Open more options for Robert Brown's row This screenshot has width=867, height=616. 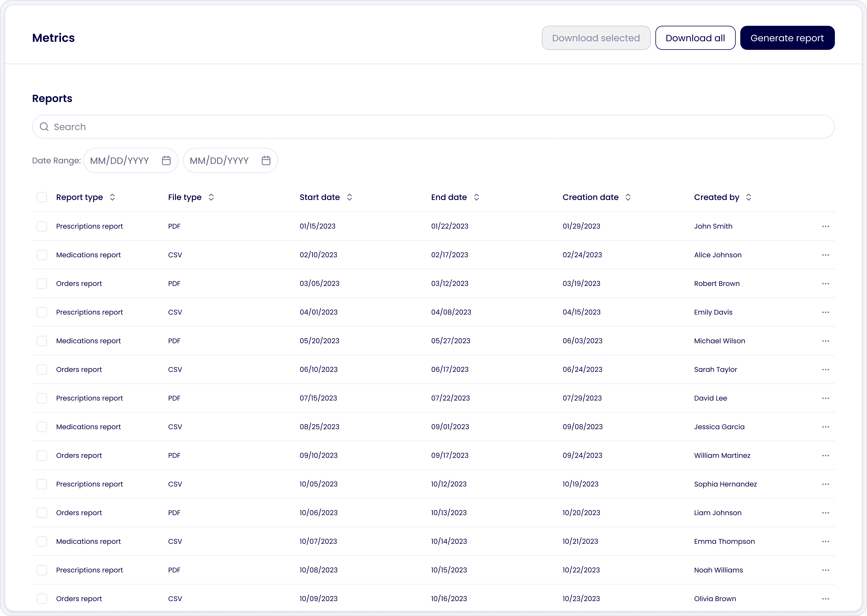click(x=826, y=284)
